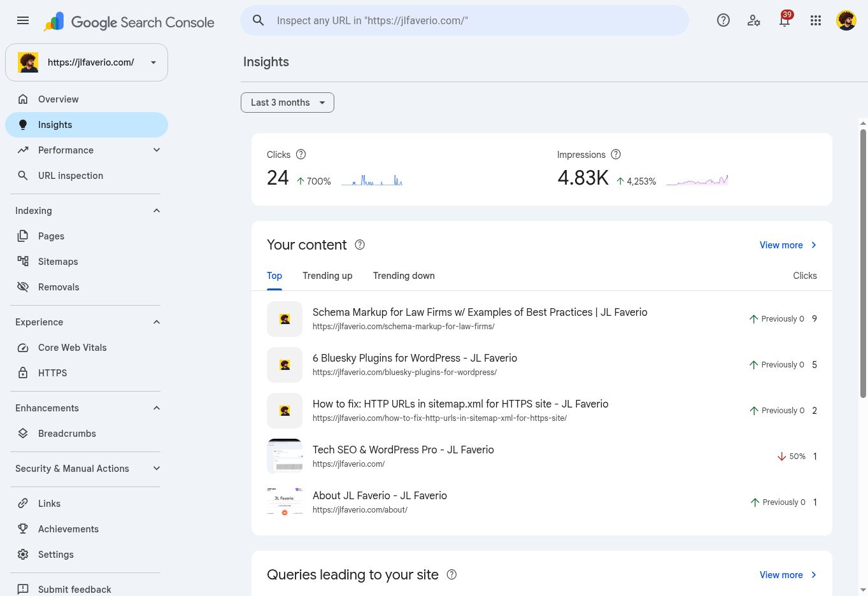Click the Clicks column header

[805, 276]
